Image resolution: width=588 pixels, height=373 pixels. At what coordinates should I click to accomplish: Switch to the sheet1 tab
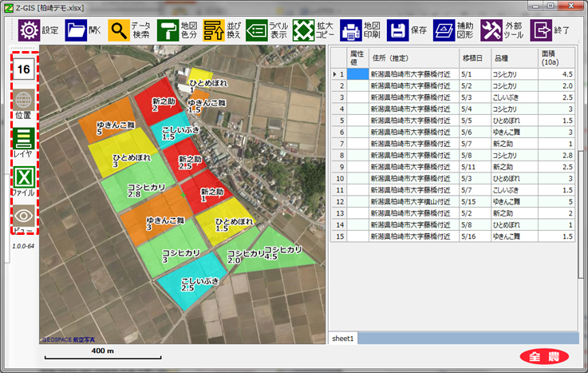[344, 339]
